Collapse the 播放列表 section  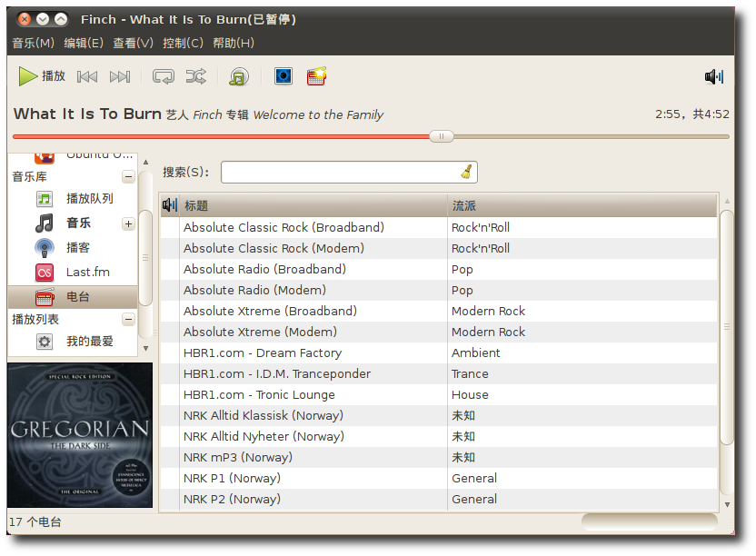(128, 319)
